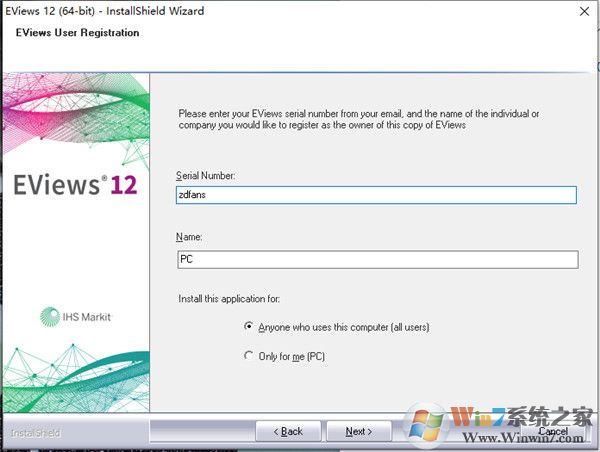600x452 pixels.
Task: Click the "Serial Number:" label
Action: point(205,176)
